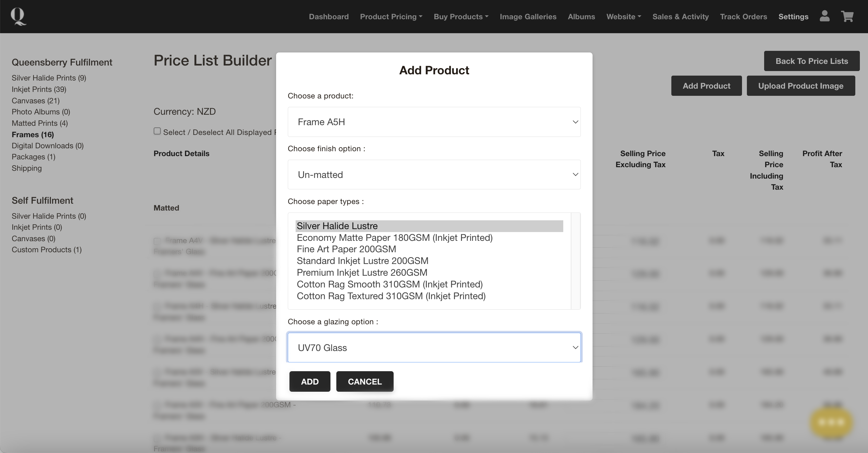Viewport: 868px width, 453px height.
Task: Open the UV70 Glass glazing dropdown
Action: click(x=434, y=347)
